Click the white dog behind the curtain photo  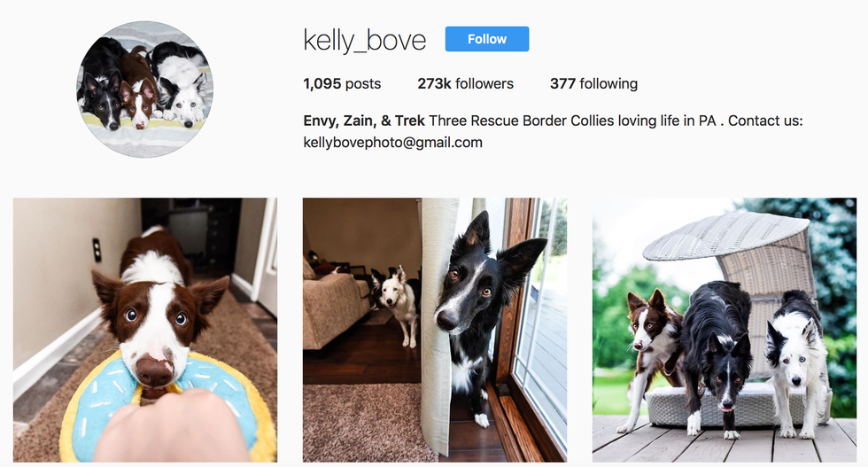tap(396, 304)
